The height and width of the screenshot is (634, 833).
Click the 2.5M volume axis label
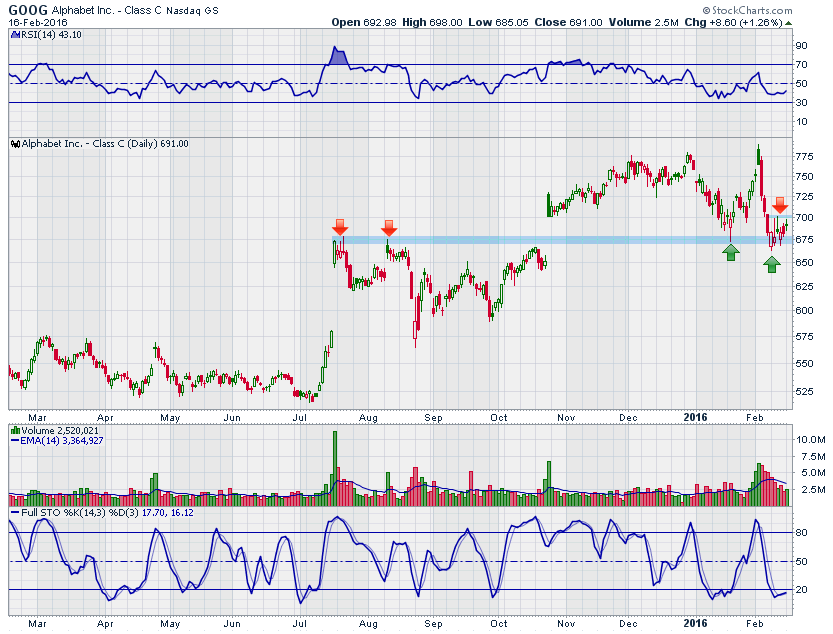coord(813,489)
